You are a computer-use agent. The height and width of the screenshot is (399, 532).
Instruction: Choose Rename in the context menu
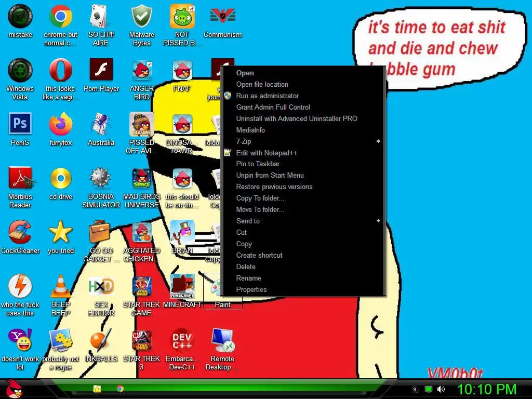click(x=303, y=278)
